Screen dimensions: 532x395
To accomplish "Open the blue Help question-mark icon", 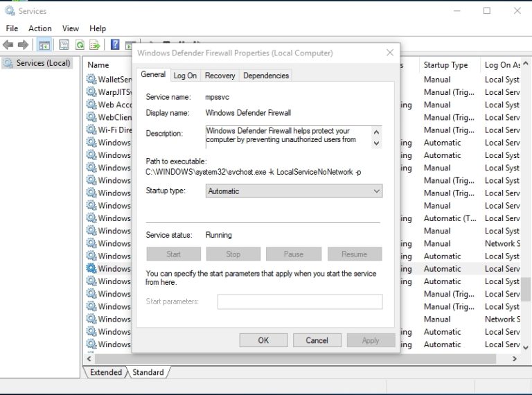I will point(115,44).
